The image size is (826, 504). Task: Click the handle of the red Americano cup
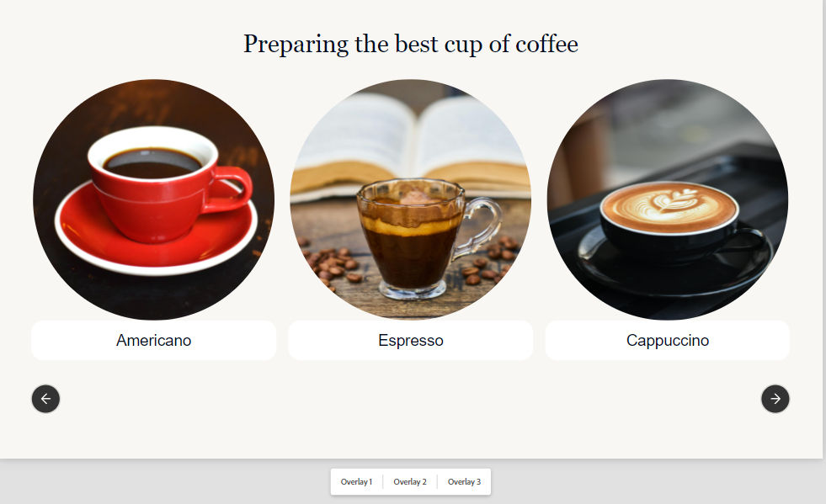click(x=230, y=189)
